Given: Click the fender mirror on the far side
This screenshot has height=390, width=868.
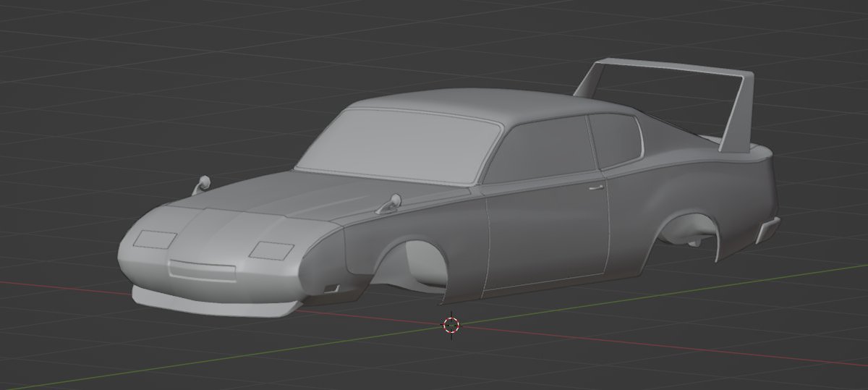Looking at the screenshot, I should click(x=202, y=184).
